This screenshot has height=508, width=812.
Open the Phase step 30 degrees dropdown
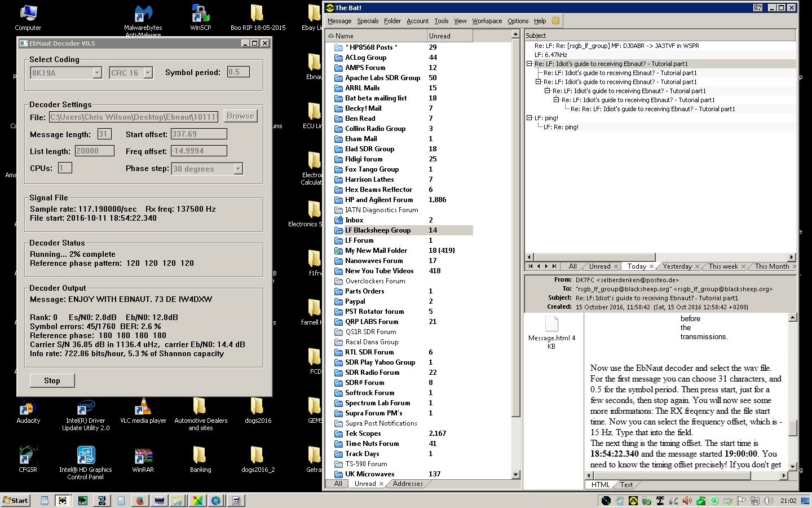(238, 169)
